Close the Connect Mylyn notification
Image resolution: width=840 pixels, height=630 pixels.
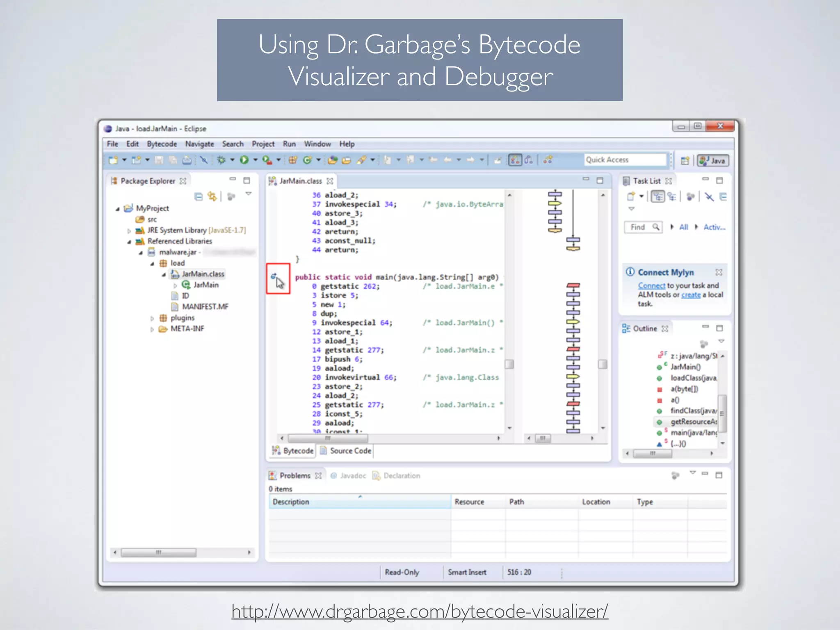pyautogui.click(x=719, y=272)
